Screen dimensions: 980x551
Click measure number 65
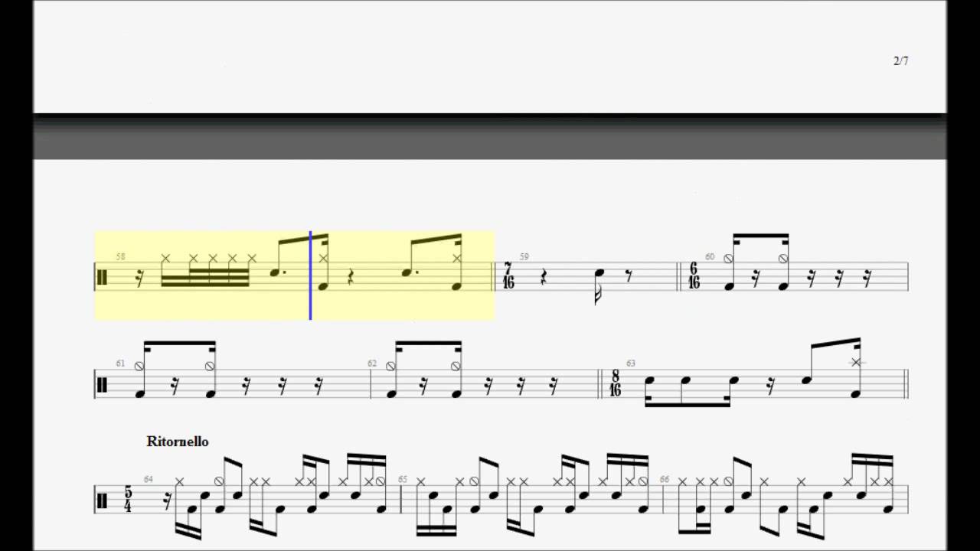403,479
